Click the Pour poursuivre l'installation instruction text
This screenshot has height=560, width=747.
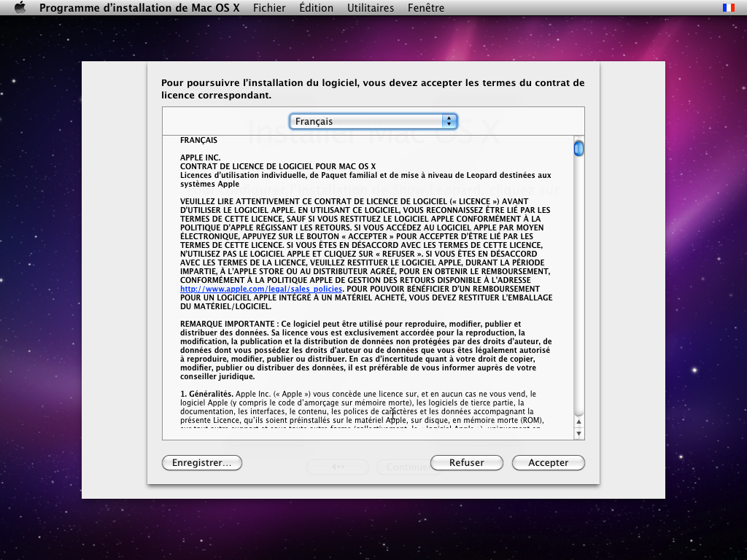click(x=373, y=88)
